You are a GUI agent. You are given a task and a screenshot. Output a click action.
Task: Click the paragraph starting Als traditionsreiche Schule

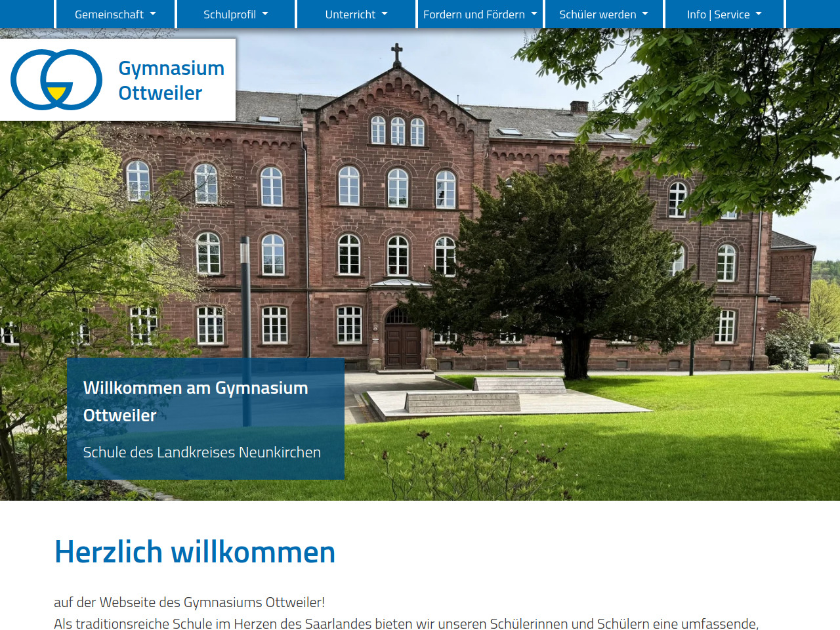pyautogui.click(x=406, y=623)
